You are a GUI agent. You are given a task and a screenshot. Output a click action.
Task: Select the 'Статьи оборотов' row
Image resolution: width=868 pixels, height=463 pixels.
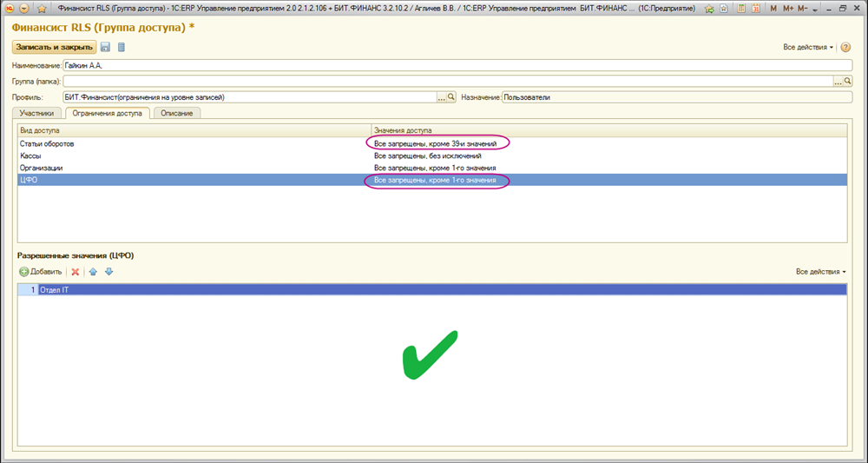click(174, 142)
